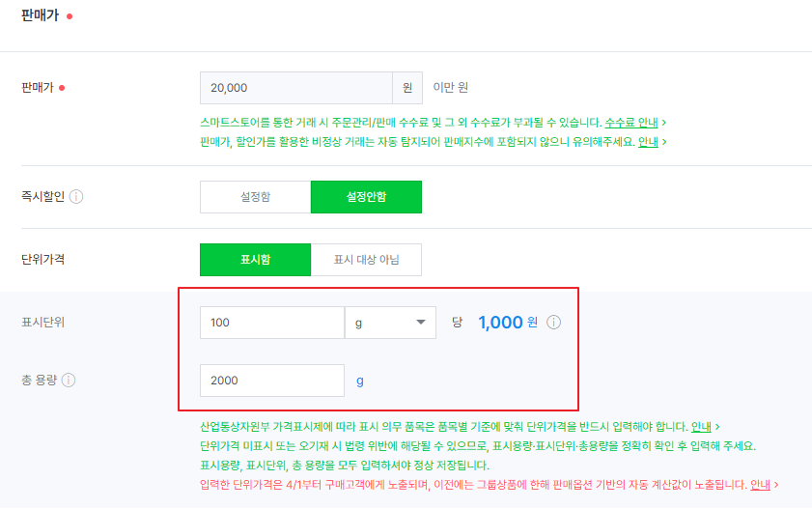Click the info icon next to 즉시할인

pos(76,197)
